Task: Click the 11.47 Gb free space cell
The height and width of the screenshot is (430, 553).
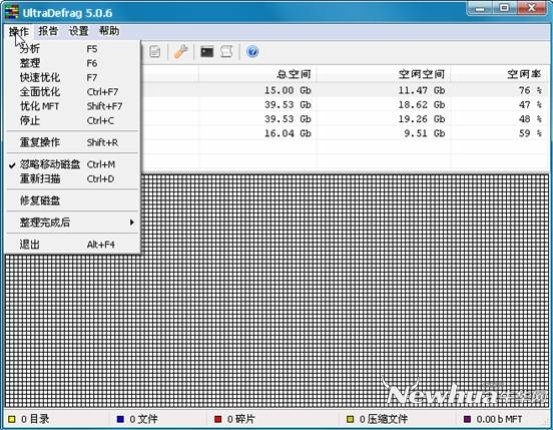Action: (421, 90)
